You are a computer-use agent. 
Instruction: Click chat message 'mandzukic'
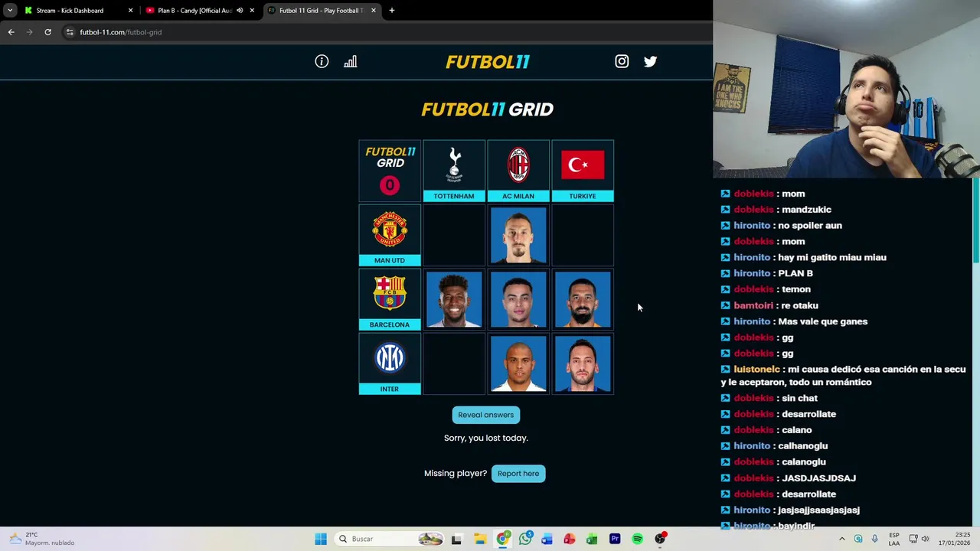[x=806, y=210]
